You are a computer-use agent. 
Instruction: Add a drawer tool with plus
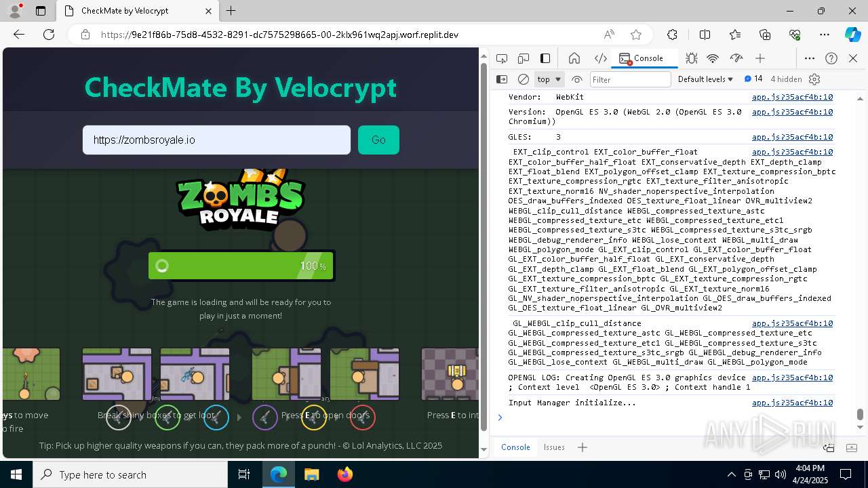pos(583,447)
